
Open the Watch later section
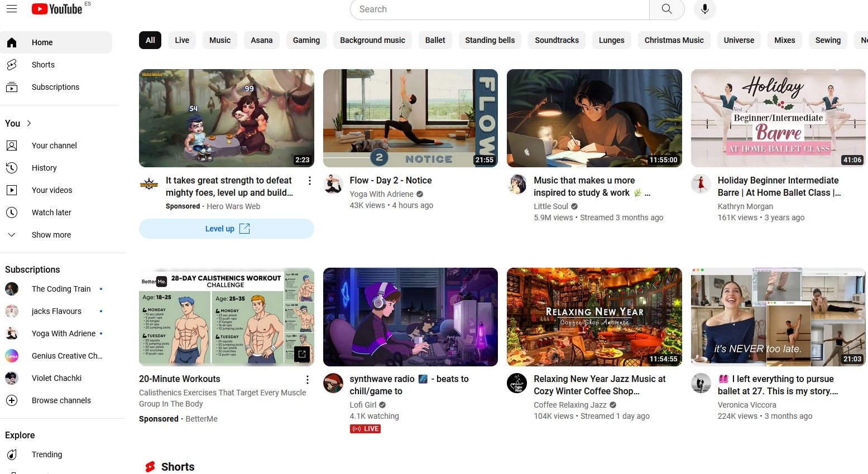point(51,212)
